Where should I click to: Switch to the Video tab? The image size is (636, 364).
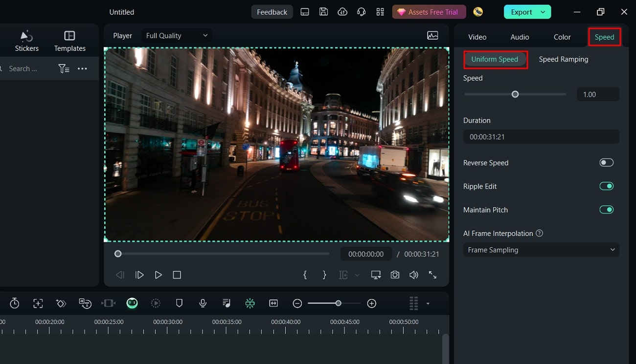477,37
